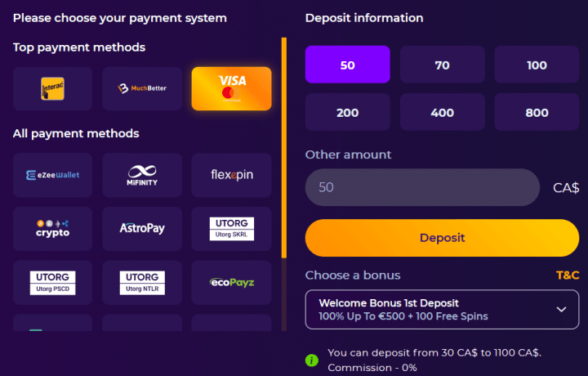Open the Welcome Bonus 1st Deposit dropdown

click(x=442, y=310)
